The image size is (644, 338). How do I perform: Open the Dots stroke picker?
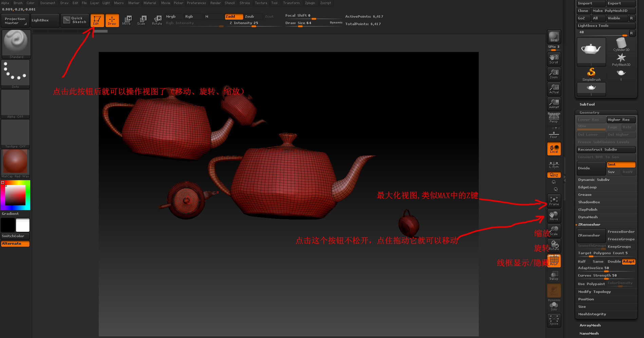coord(15,74)
